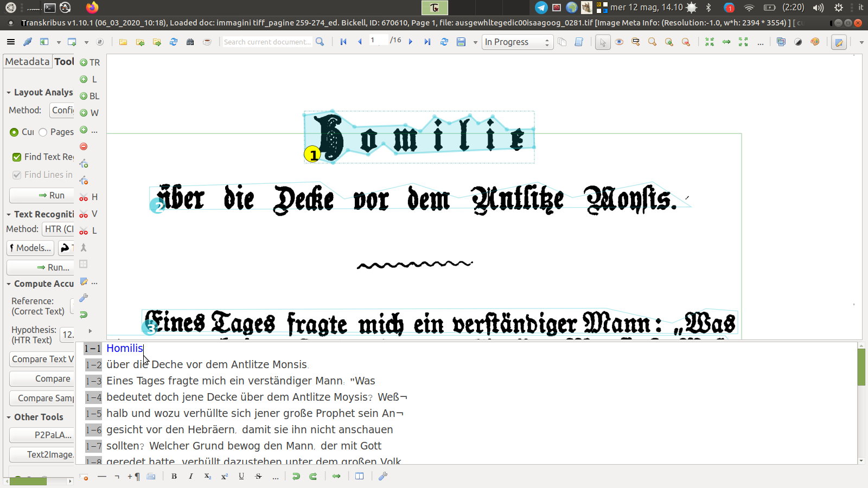The image size is (868, 488).
Task: Enable the Find Text Regions checkbox
Action: [x=17, y=157]
